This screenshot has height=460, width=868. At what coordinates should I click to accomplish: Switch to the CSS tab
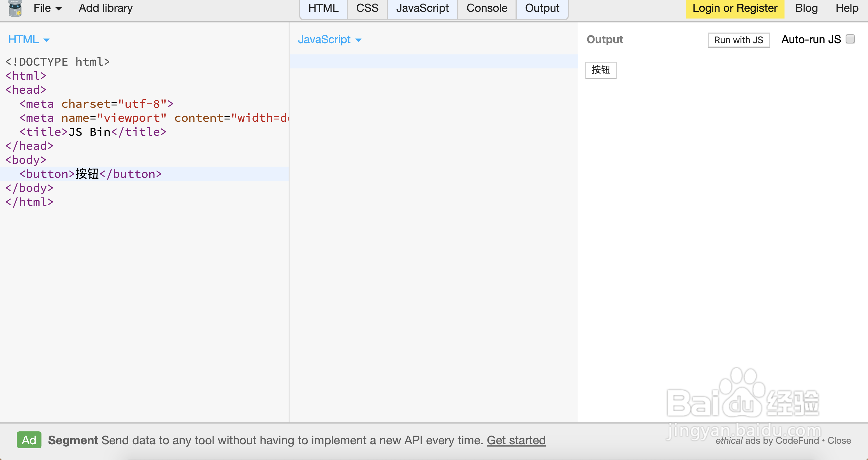(x=367, y=8)
